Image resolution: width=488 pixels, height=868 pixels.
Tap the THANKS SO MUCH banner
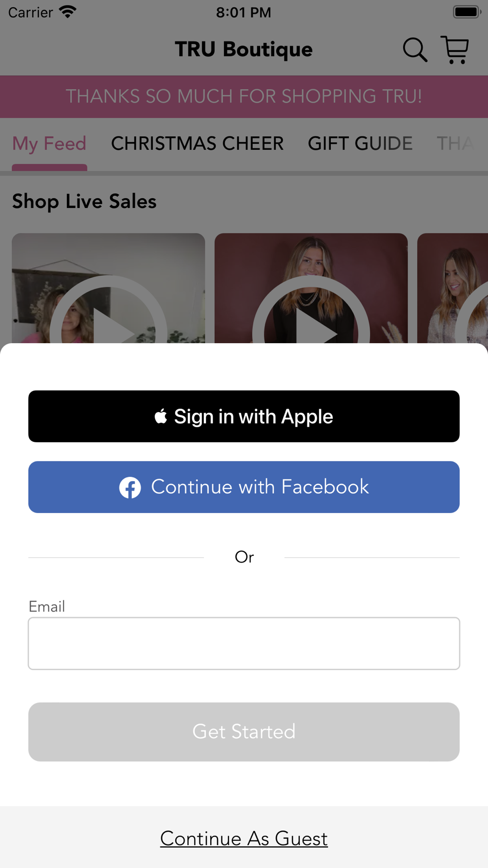244,97
